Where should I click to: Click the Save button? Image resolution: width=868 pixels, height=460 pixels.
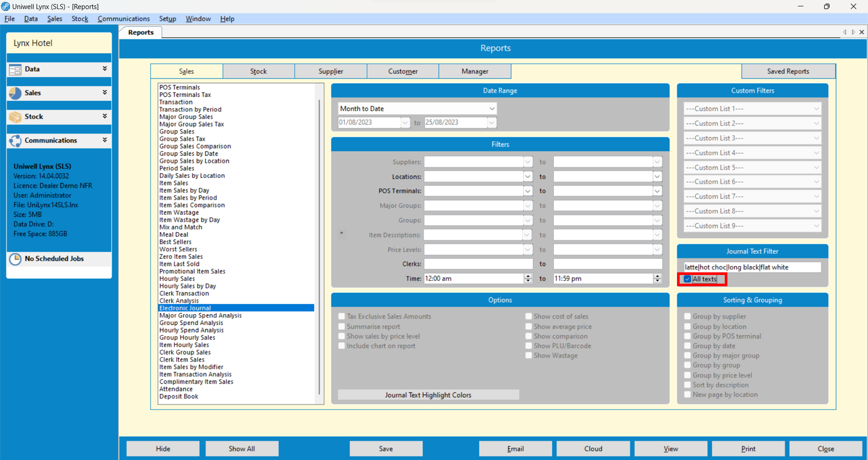point(386,449)
